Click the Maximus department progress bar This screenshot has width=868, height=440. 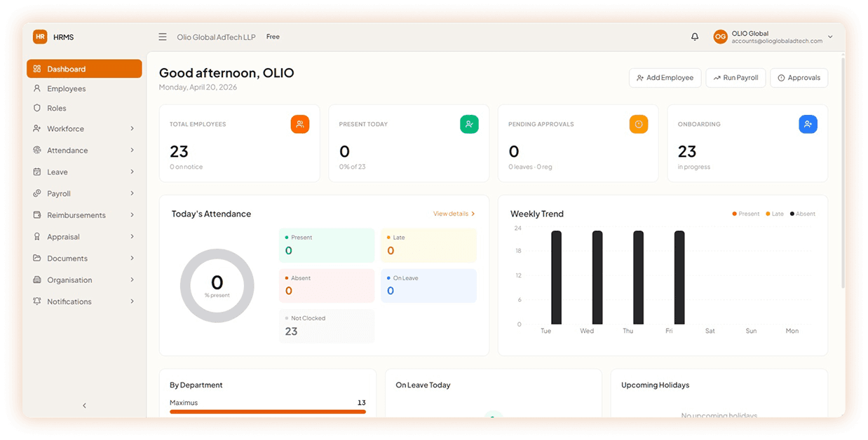pos(268,411)
